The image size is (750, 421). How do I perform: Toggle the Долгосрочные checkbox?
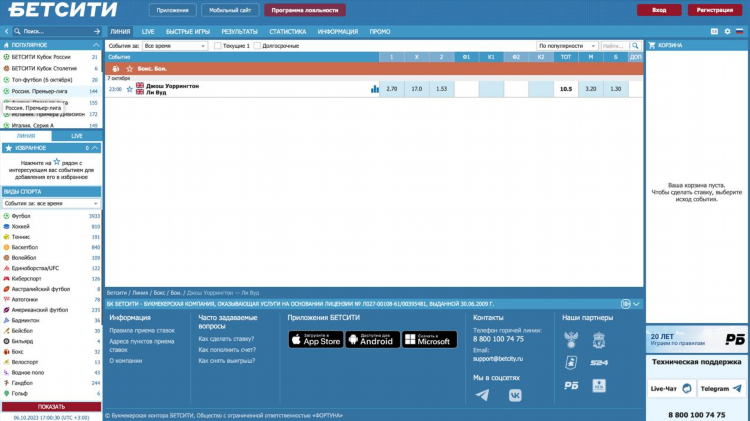pyautogui.click(x=257, y=46)
